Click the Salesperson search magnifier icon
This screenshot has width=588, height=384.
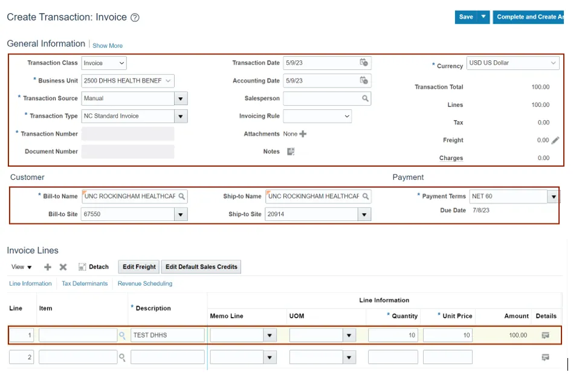[365, 98]
